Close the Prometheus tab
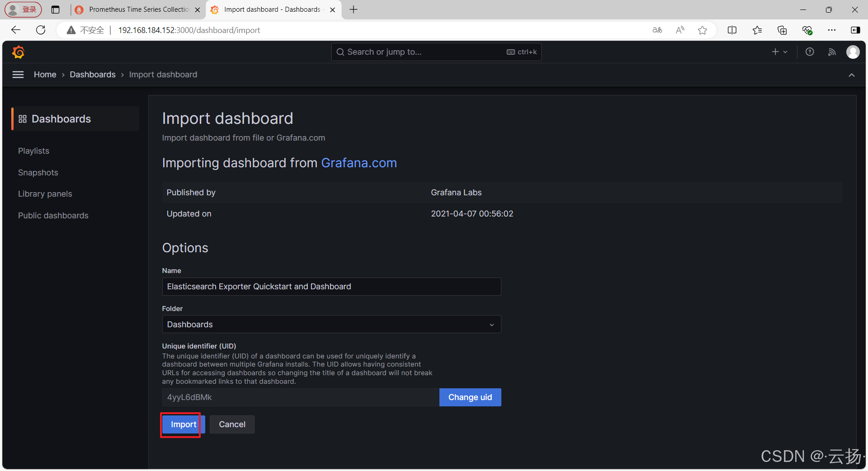The image size is (868, 471). 198,9
